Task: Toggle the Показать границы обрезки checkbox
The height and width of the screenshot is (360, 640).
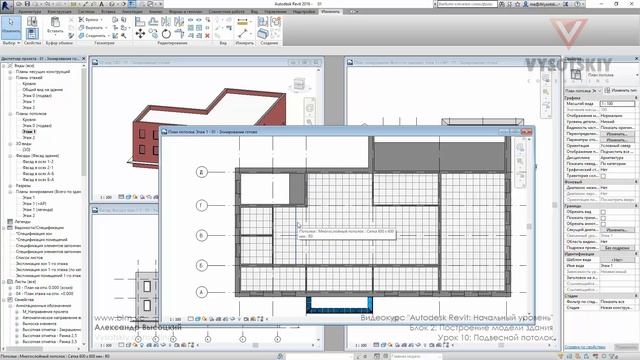Action: (603, 218)
